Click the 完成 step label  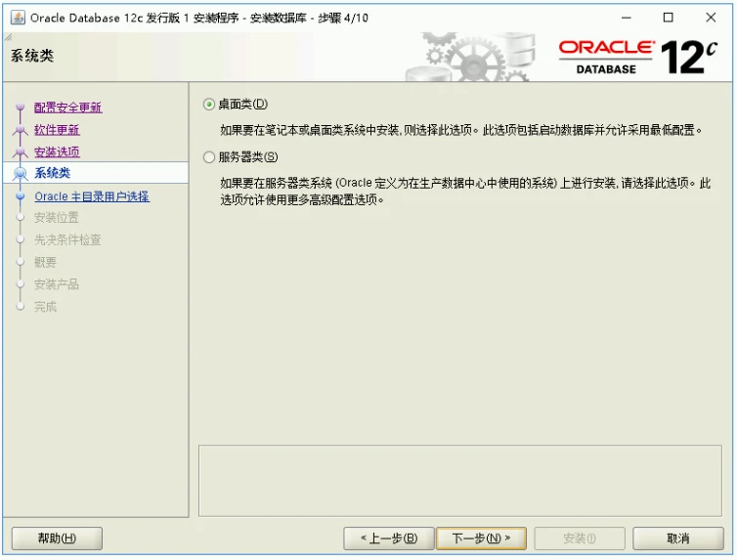[45, 307]
